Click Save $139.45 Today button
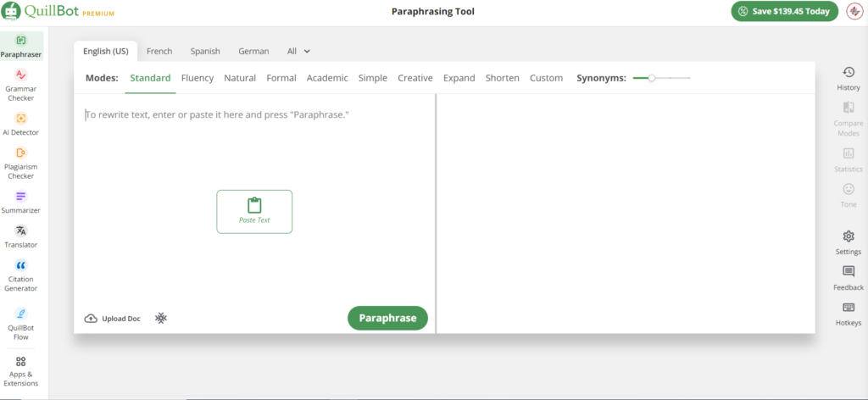This screenshot has width=868, height=400. [x=784, y=11]
